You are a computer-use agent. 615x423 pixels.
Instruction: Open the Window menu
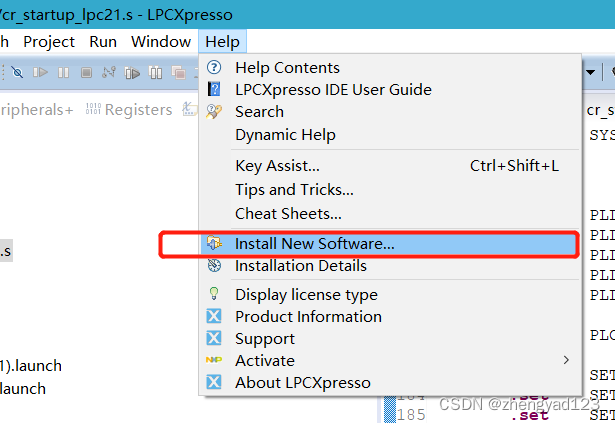[x=161, y=41]
